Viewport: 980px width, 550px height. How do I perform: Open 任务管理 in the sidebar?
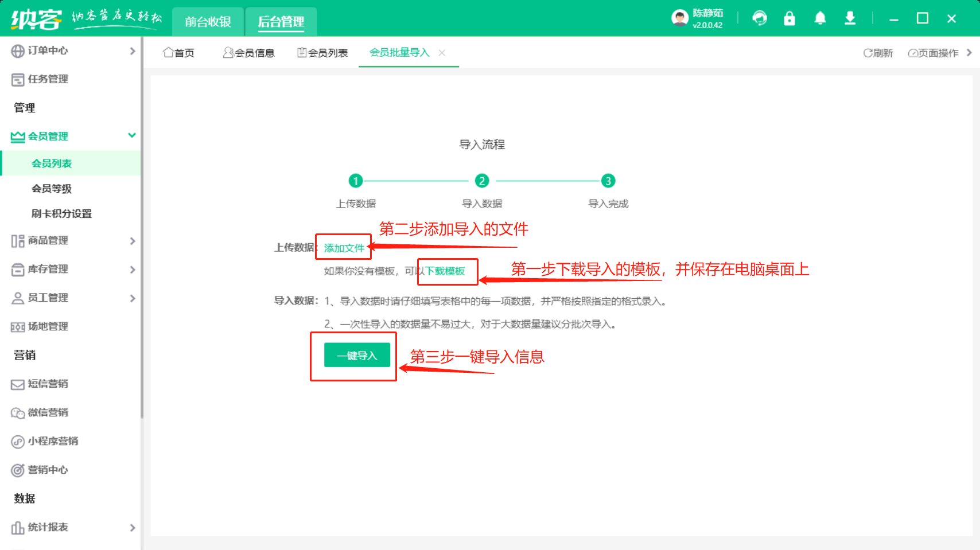coord(48,79)
